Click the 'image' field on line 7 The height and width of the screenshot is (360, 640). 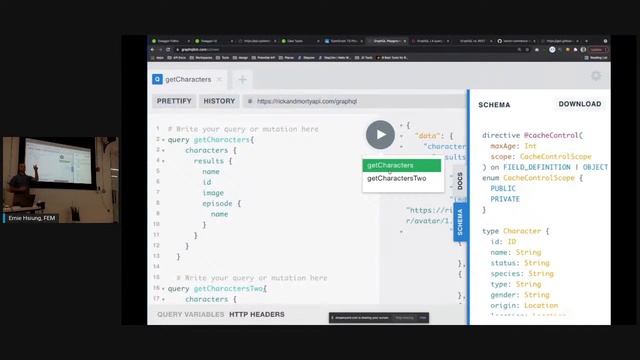click(x=213, y=193)
